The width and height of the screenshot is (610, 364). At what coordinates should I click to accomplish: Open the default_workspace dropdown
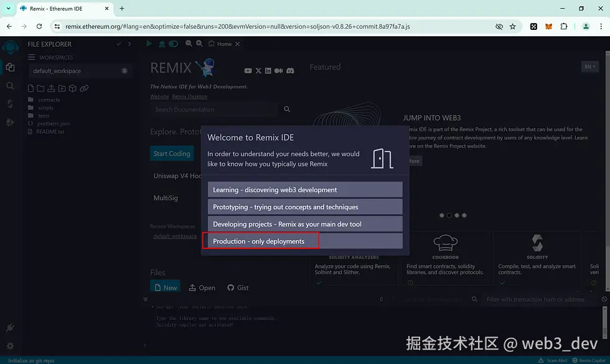80,71
